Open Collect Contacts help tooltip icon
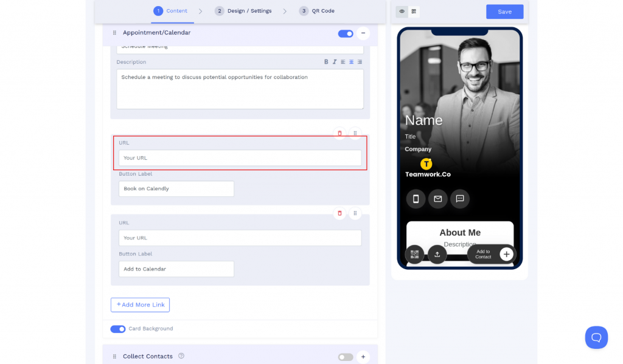The image size is (623, 364). pos(181,356)
